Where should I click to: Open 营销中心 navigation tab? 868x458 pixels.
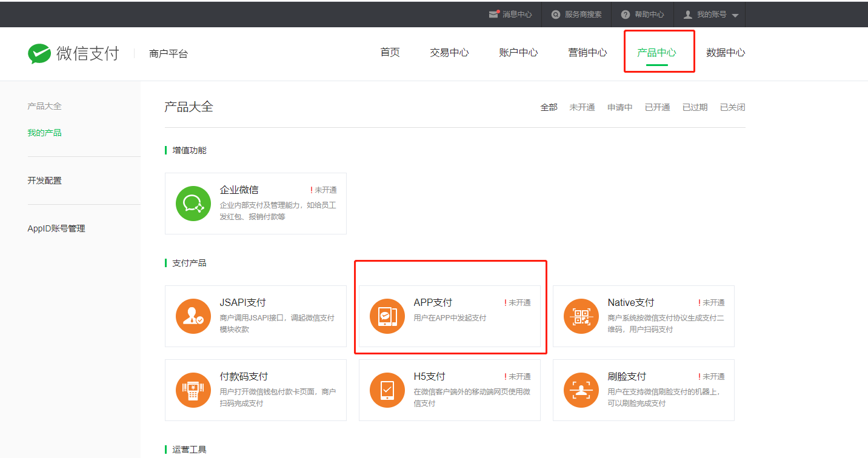587,53
